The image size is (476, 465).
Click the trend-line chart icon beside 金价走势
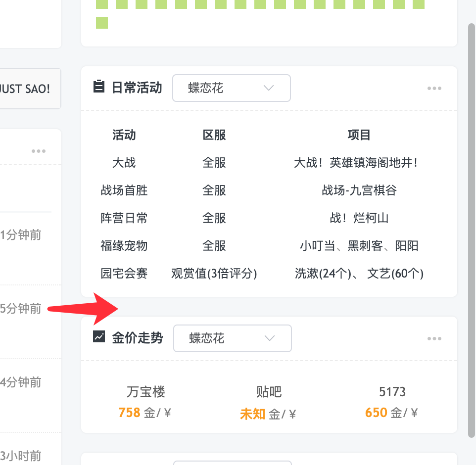tap(99, 338)
